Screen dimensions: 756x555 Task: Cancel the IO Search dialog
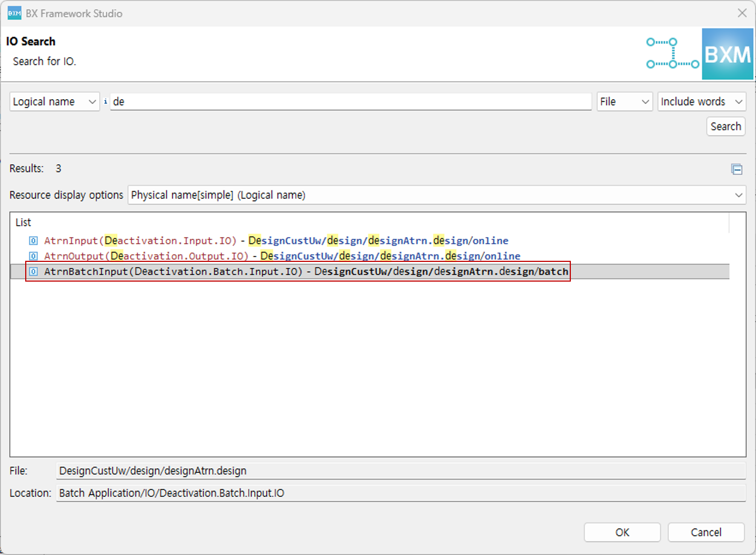[706, 532]
